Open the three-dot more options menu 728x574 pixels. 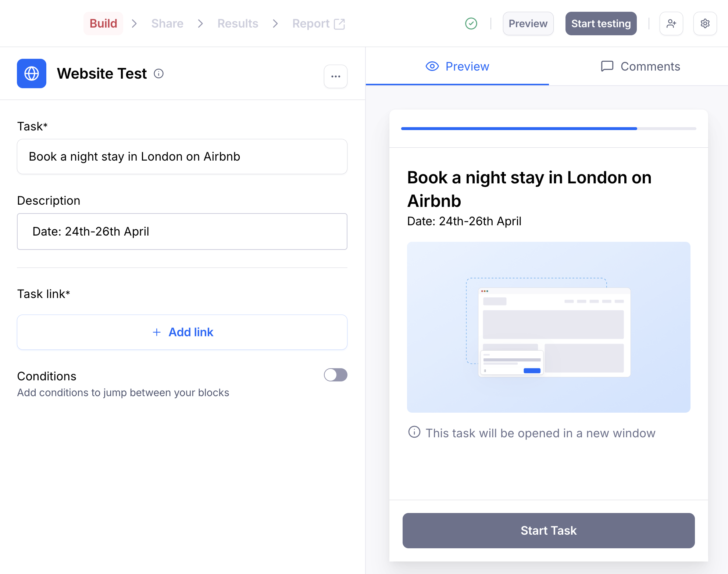335,76
